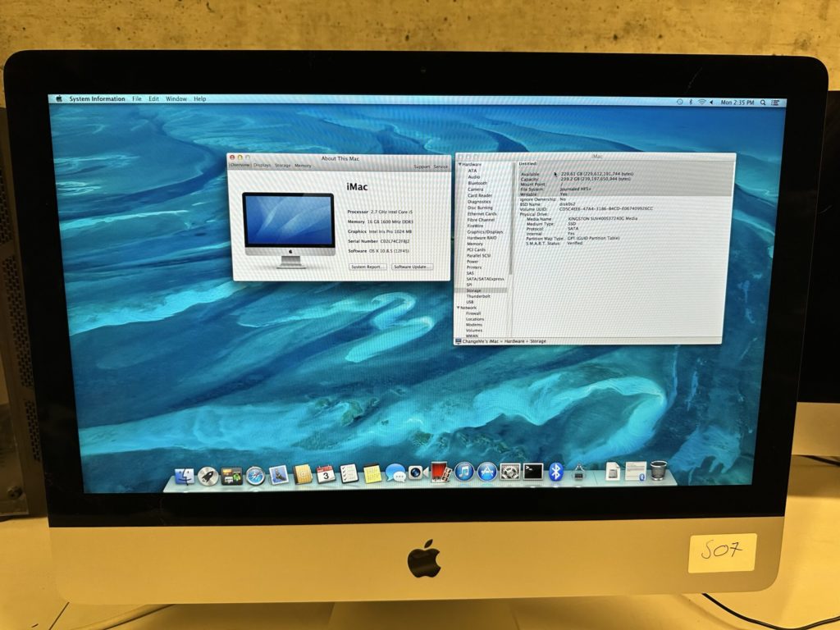Viewport: 840px width, 630px height.
Task: Switch to the Memory tab in About This Mac
Action: [x=303, y=166]
